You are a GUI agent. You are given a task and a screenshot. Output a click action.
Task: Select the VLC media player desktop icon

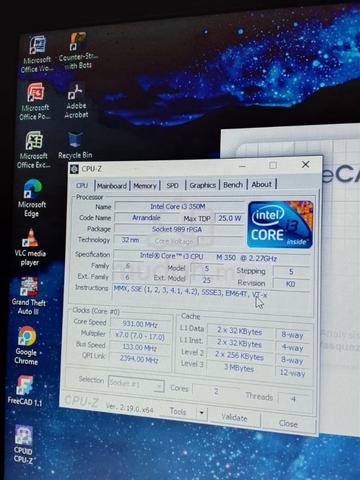coord(30,248)
